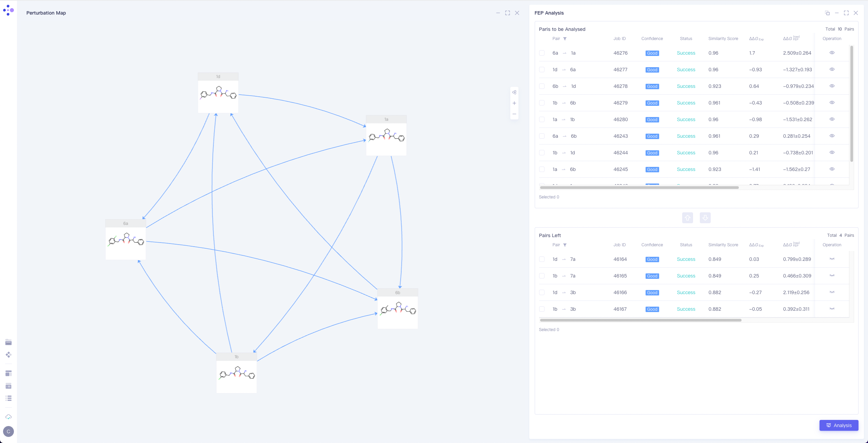Click the map layout icon above zoom controls
This screenshot has width=868, height=443.
[514, 92]
